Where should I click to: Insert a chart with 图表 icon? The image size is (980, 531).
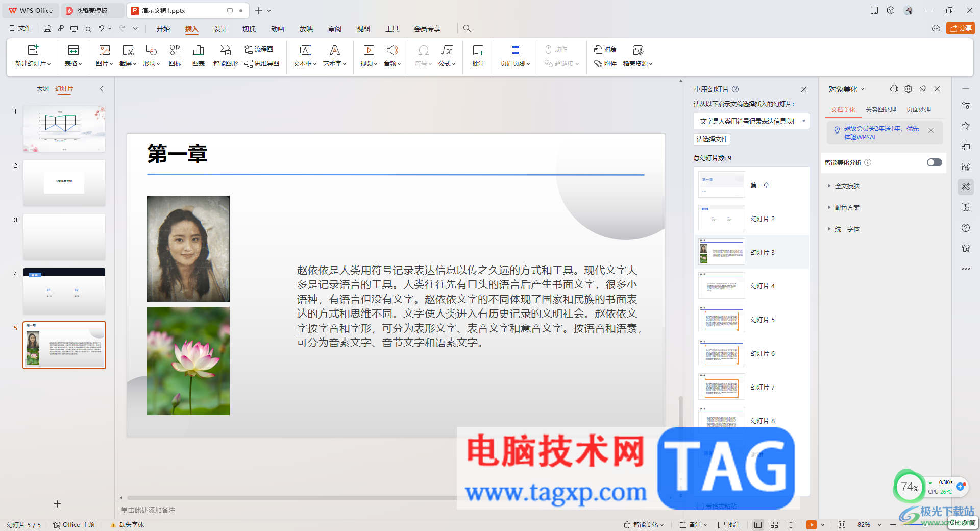(x=199, y=56)
